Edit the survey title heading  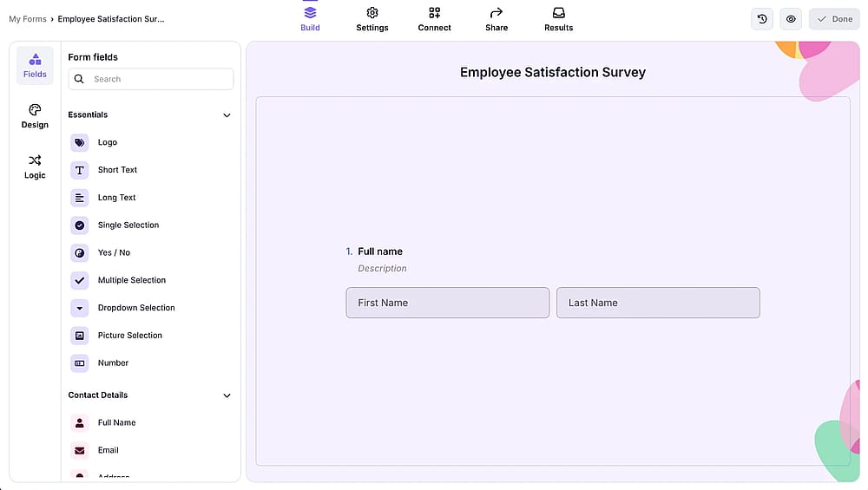552,73
